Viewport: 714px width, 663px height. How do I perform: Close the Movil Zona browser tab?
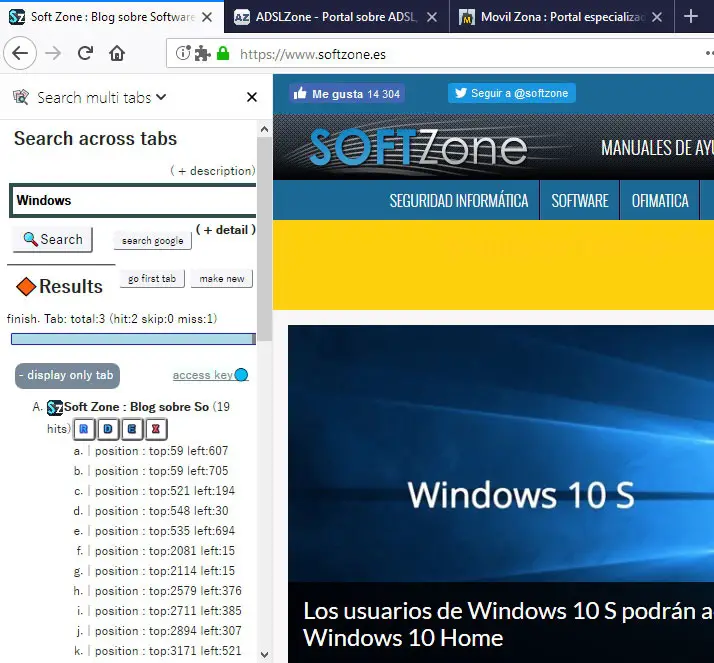pyautogui.click(x=657, y=17)
